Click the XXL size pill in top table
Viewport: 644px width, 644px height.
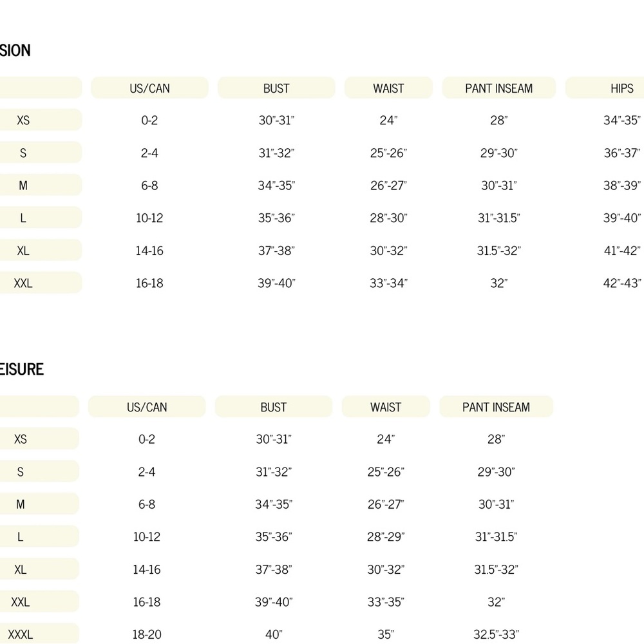tap(40, 283)
